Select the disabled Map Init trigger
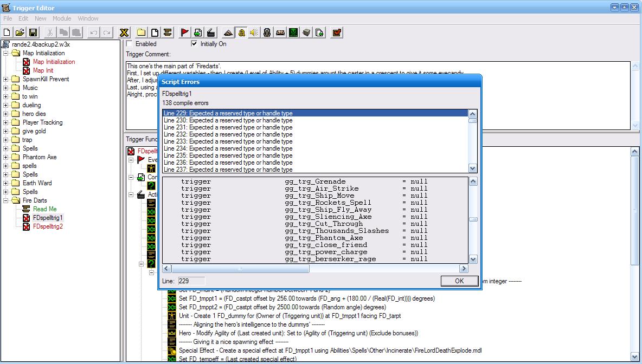 pos(43,70)
